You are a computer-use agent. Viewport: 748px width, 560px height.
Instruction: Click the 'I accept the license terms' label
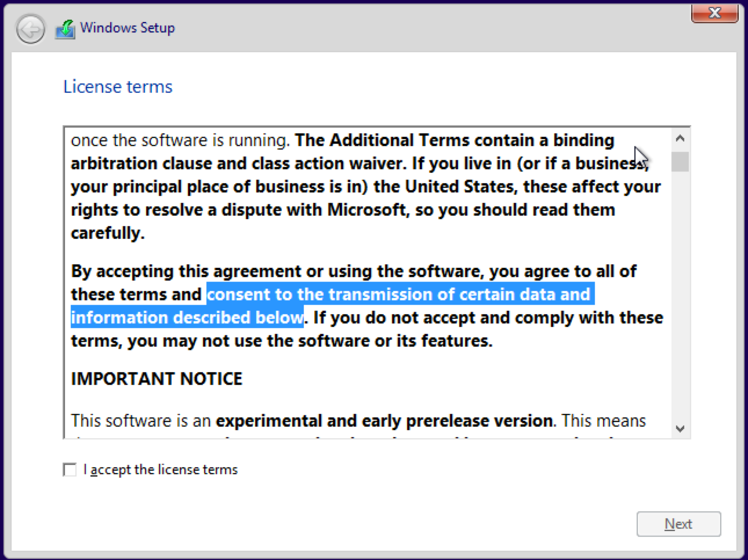tap(161, 470)
